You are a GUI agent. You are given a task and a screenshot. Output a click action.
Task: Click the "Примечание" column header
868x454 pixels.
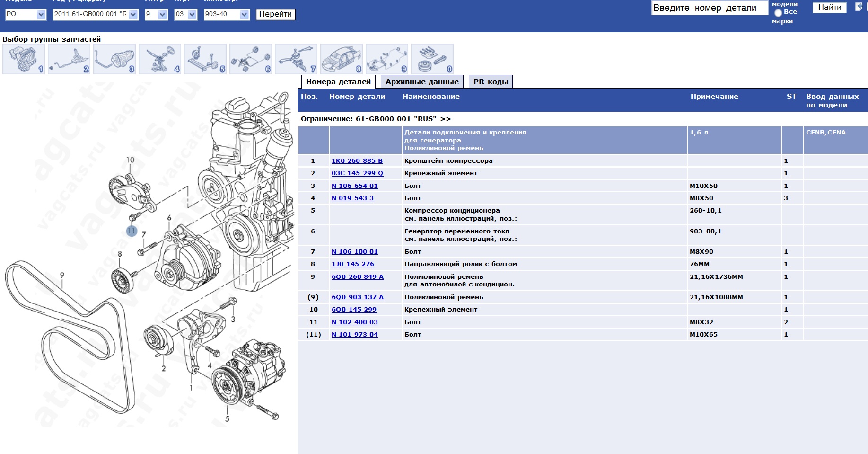[x=714, y=97]
